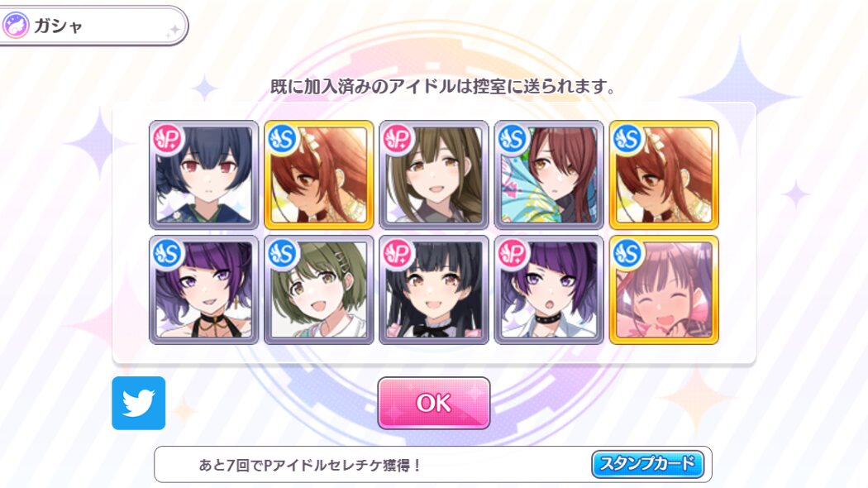Click the ガシャ header icon
The image size is (868, 488).
pos(16,26)
